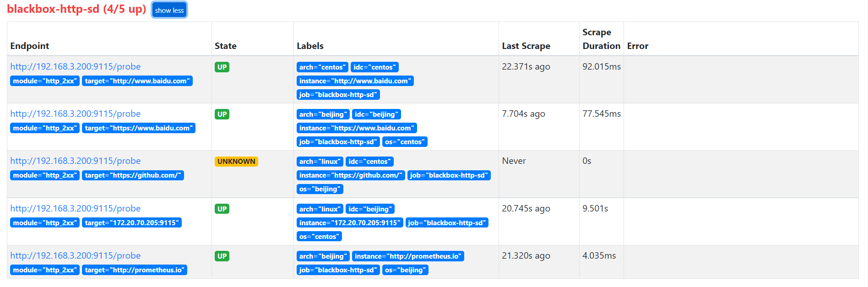
Task: Click the blackbox-http-sd job heading
Action: point(76,9)
